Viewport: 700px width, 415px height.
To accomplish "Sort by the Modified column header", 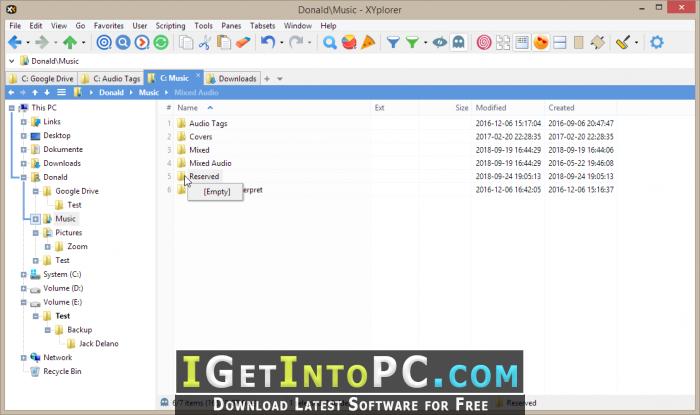I will click(x=491, y=108).
